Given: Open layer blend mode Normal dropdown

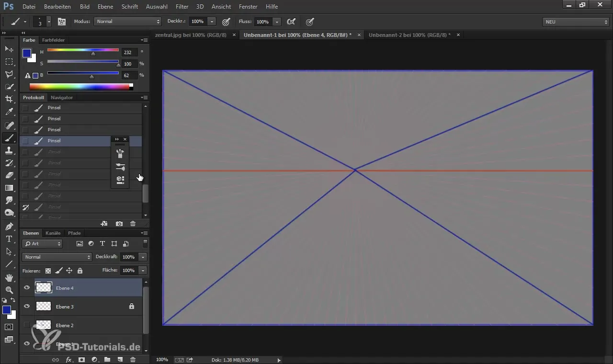Looking at the screenshot, I should [57, 257].
